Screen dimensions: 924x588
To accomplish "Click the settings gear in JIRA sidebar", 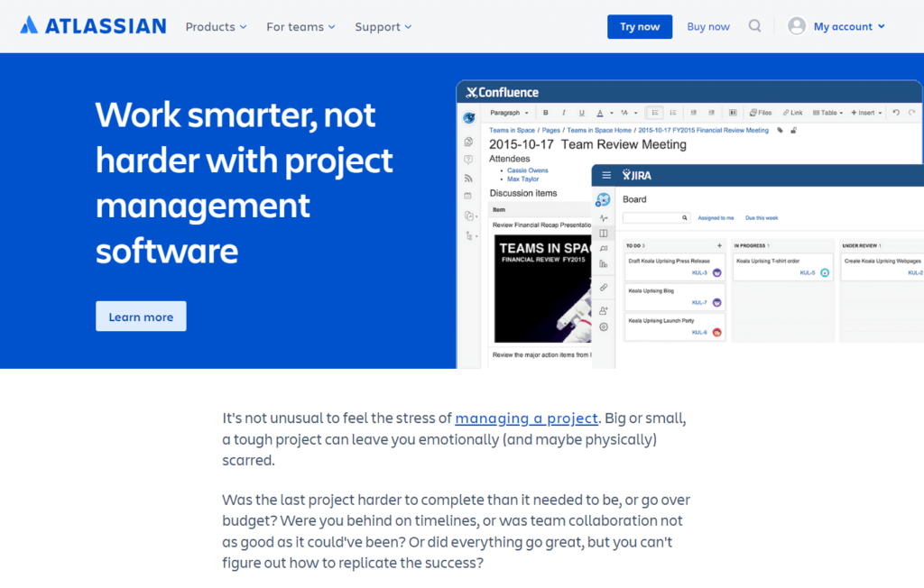I will (x=604, y=327).
